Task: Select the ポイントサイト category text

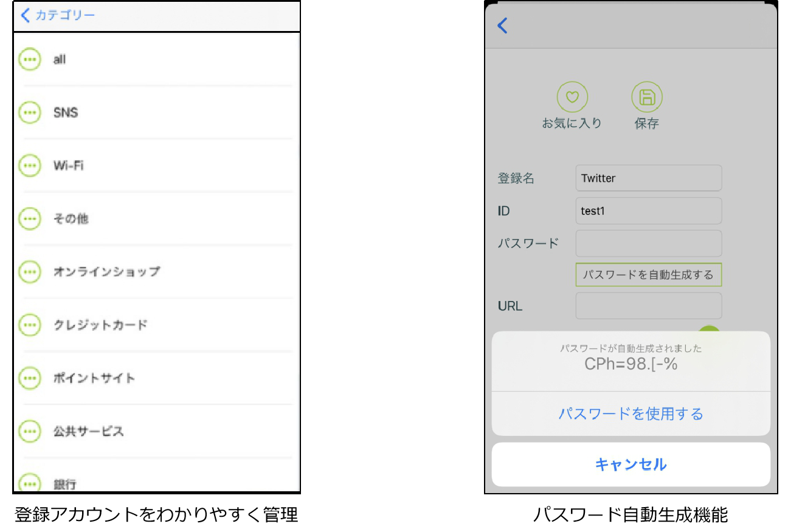Action: [x=94, y=378]
